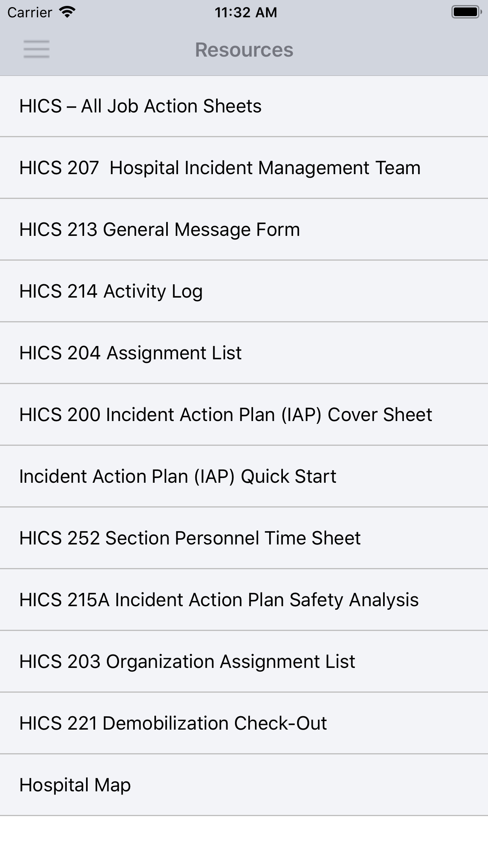488x868 pixels.
Task: Tap the header bar at the top
Action: point(244,50)
